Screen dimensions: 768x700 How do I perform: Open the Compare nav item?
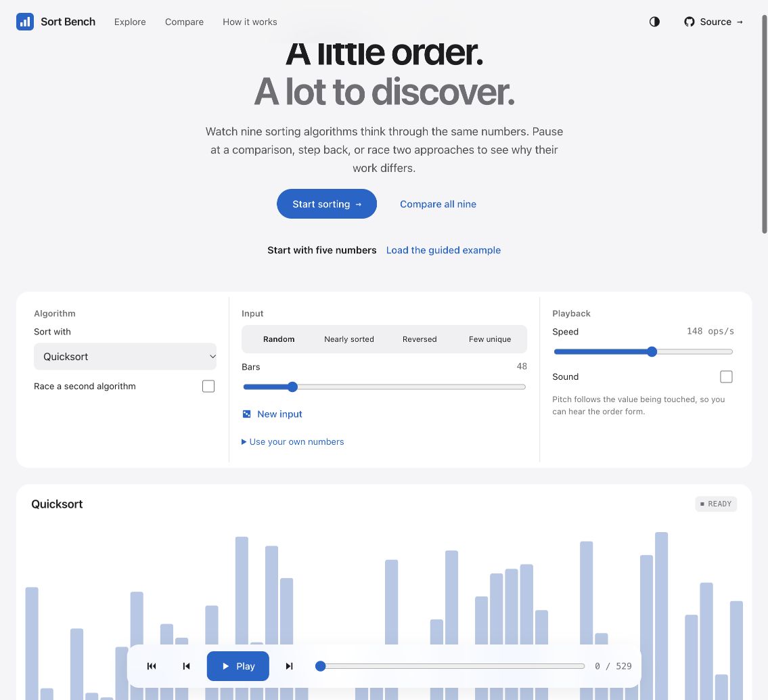point(184,22)
